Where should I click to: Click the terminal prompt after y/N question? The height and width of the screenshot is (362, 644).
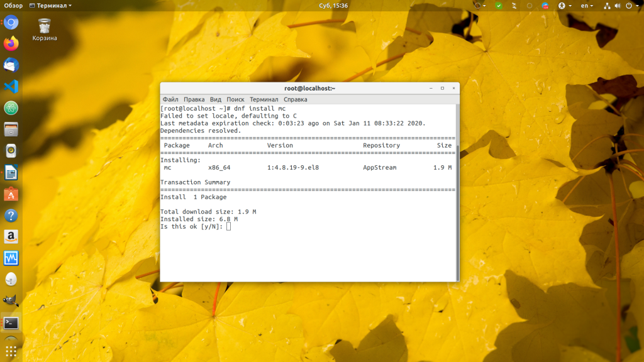click(x=230, y=226)
